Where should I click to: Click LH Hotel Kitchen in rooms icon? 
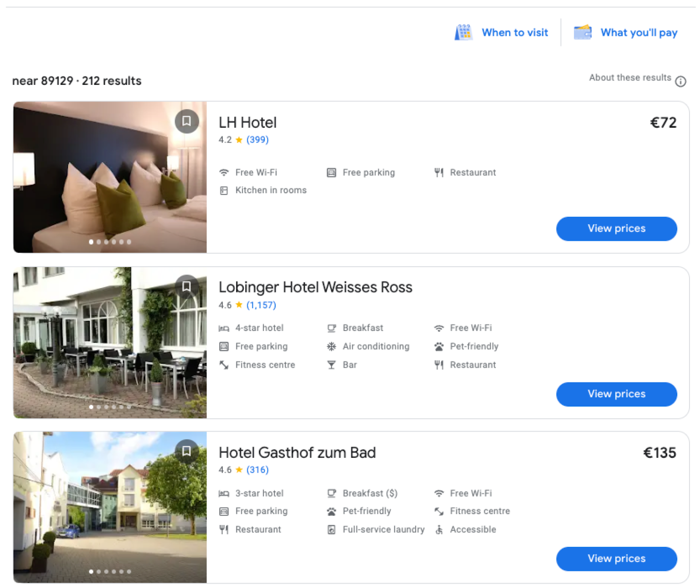pos(224,191)
